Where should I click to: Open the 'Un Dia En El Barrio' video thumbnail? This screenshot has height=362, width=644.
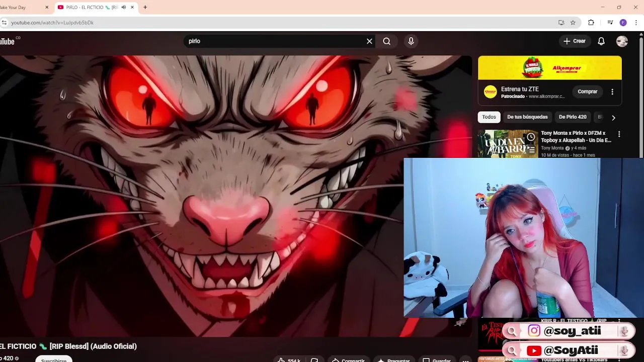pos(508,144)
